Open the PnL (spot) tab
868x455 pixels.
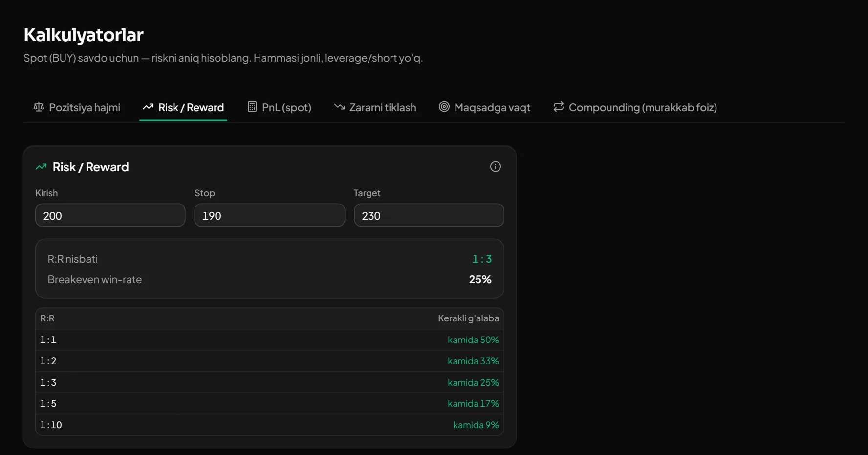click(279, 107)
